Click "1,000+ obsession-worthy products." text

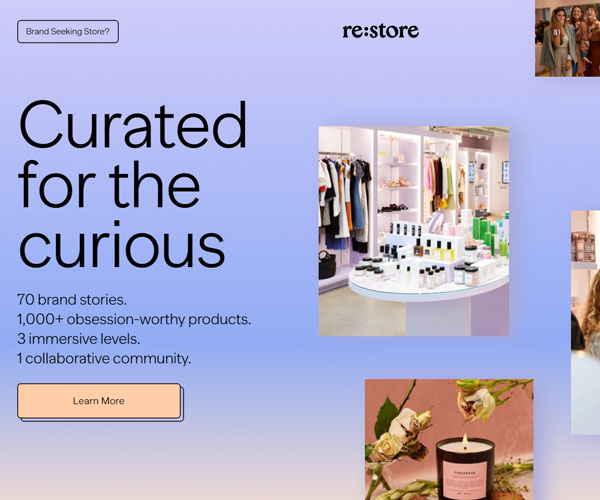[x=134, y=319]
